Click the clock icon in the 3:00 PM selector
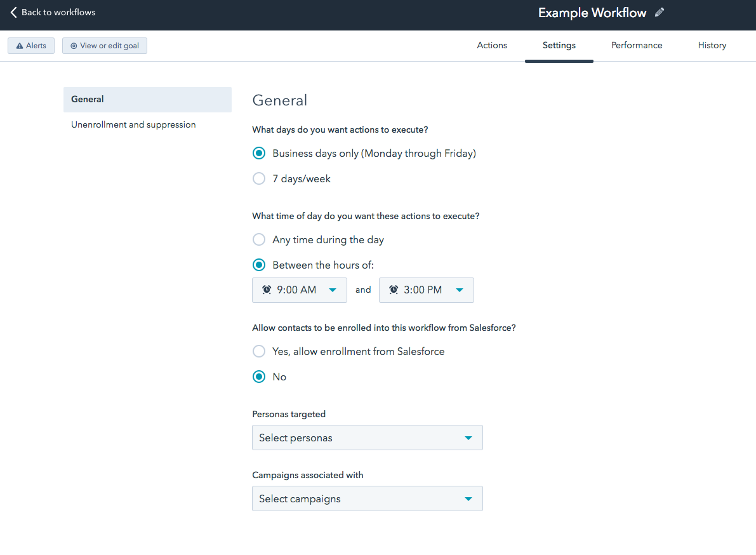Image resolution: width=756 pixels, height=555 pixels. click(x=393, y=290)
